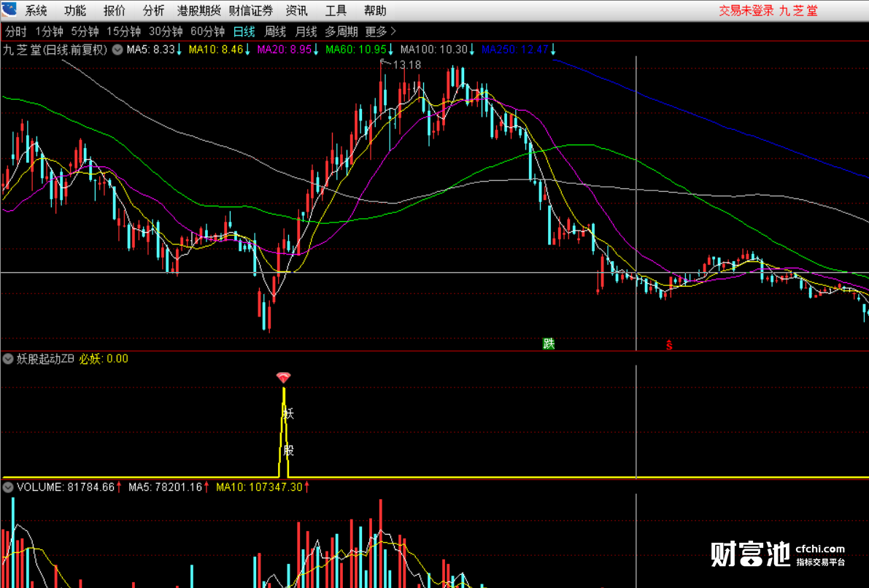The width and height of the screenshot is (869, 588).
Task: Switch to the 分时 period tab
Action: tap(15, 31)
